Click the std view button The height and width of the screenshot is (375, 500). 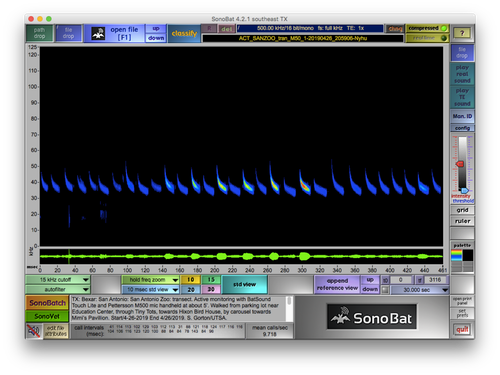tap(244, 284)
